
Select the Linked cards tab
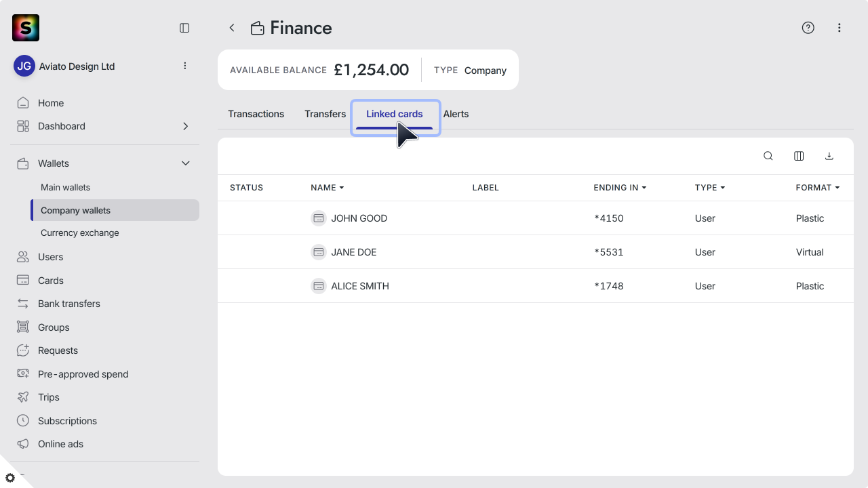click(x=395, y=114)
